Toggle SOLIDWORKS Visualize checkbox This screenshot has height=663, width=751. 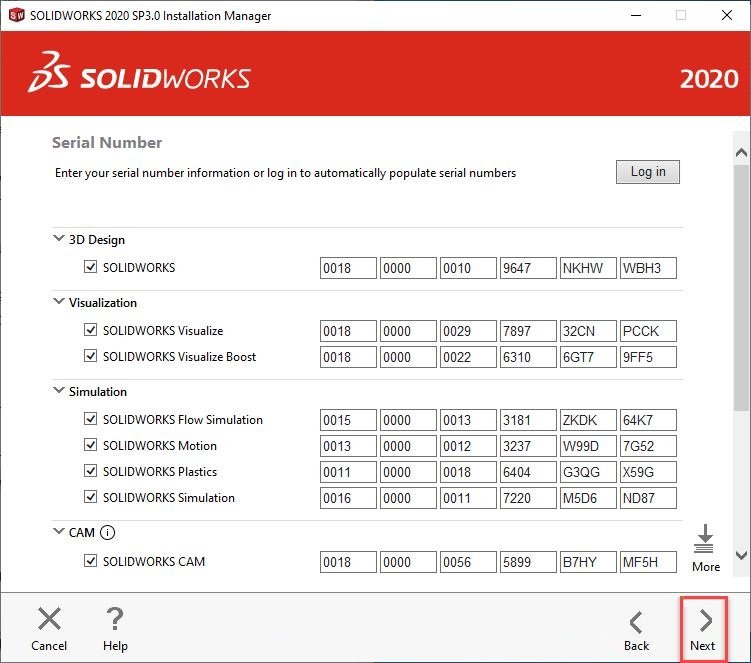point(91,330)
